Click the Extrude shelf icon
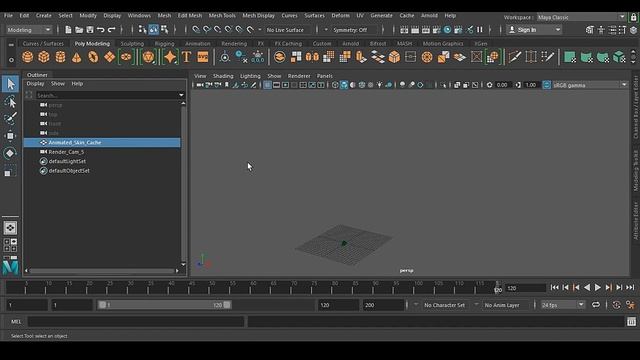The width and height of the screenshot is (640, 360). pos(361,57)
